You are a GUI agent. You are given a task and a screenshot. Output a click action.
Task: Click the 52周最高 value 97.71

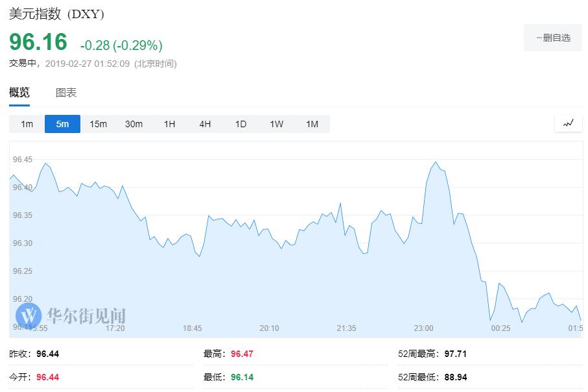455,354
